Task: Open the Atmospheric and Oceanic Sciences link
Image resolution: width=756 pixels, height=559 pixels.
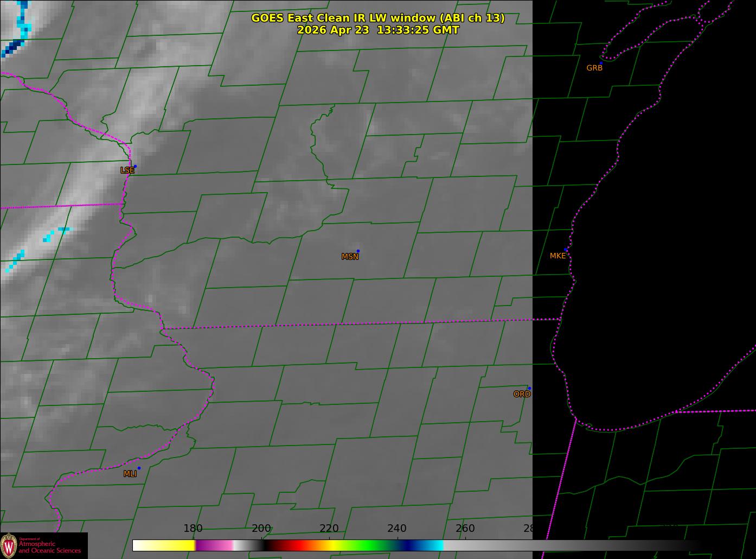Action: click(50, 547)
